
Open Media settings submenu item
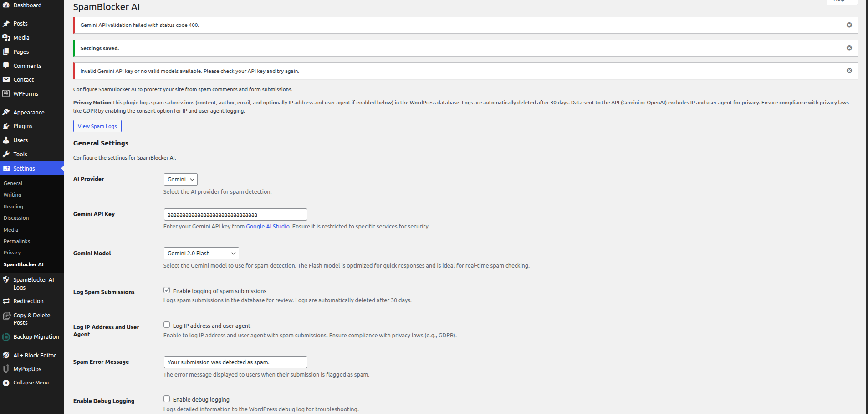coord(11,230)
